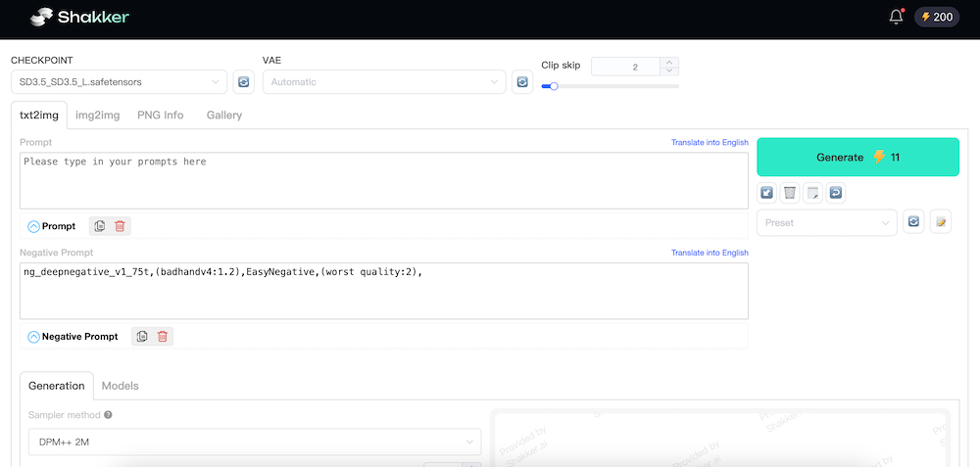980x467 pixels.
Task: Click the Generate button
Action: coord(857,158)
